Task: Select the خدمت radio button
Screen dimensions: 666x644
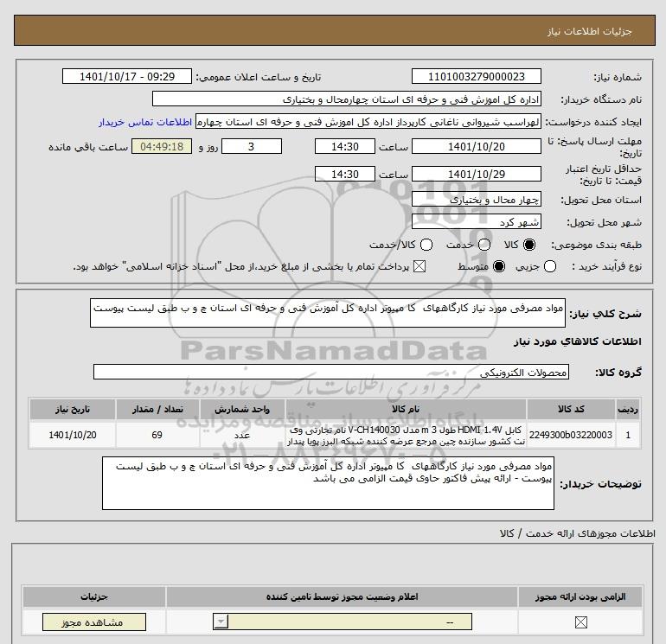Action: point(484,245)
